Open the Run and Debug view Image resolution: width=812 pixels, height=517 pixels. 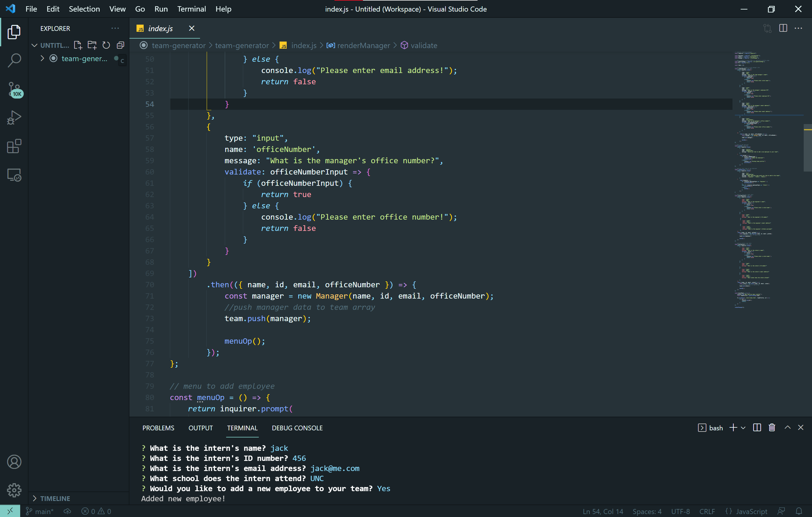[x=14, y=117]
